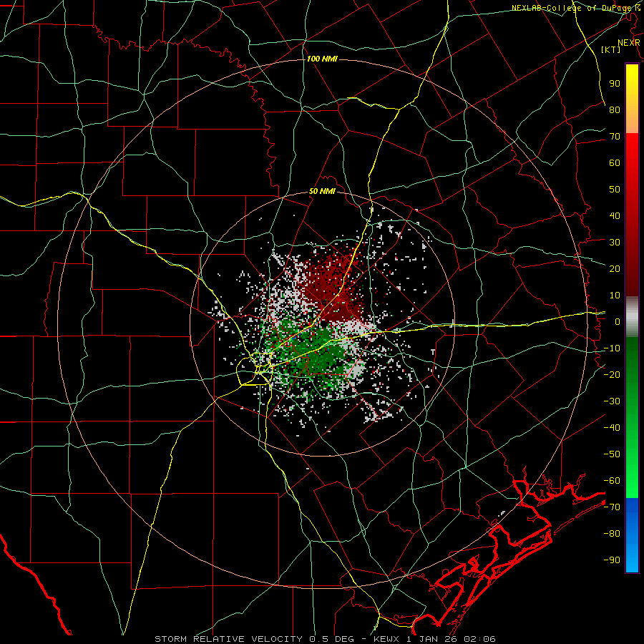Click the -20 value on velocity scale
The image size is (644, 644).
point(612,374)
